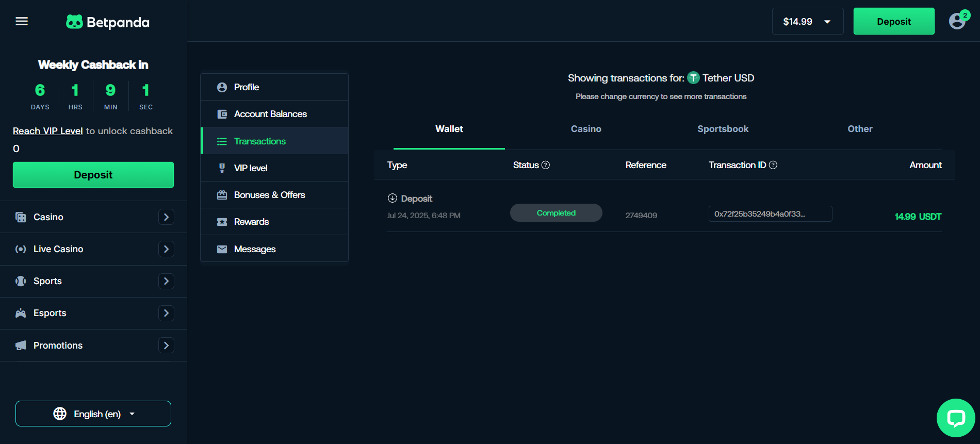Expand the Casino sidebar chevron
Image resolution: width=980 pixels, height=444 pixels.
[166, 217]
